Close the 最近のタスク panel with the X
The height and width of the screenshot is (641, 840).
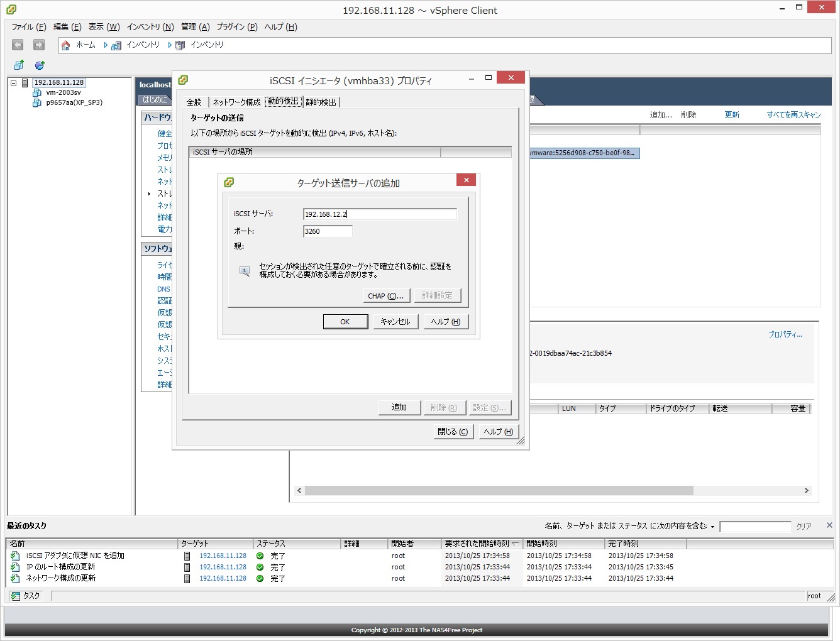click(829, 525)
